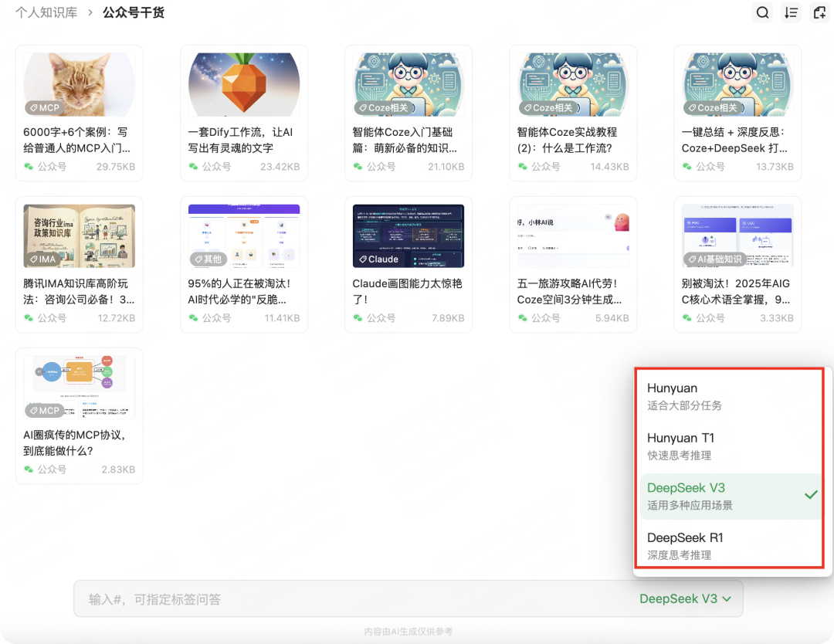This screenshot has height=644, width=834.
Task: Click the 2.83KB file size text
Action: [118, 469]
